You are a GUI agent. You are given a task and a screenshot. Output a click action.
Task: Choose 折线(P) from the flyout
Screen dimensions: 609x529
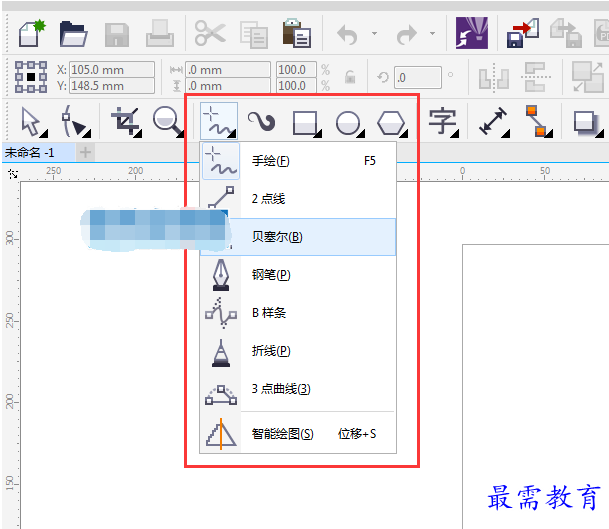298,351
